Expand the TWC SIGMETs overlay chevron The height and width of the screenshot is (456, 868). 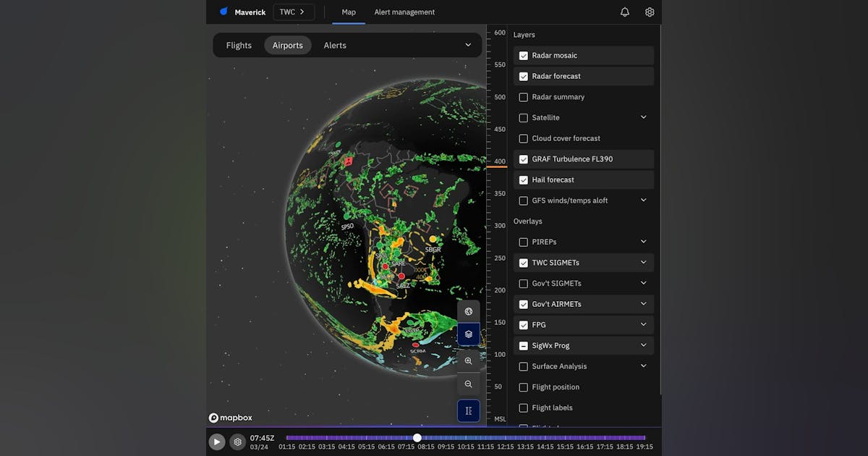643,263
